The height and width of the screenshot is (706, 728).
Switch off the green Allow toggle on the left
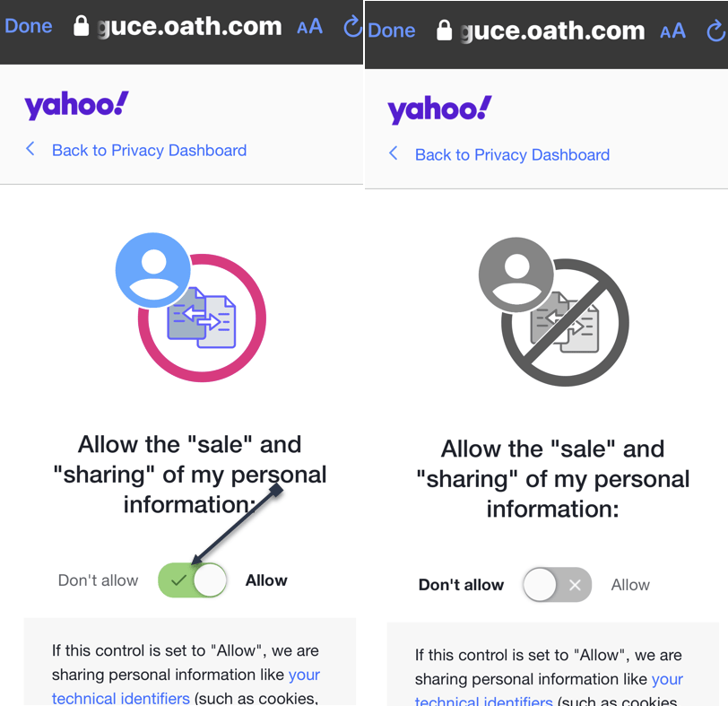coord(192,580)
